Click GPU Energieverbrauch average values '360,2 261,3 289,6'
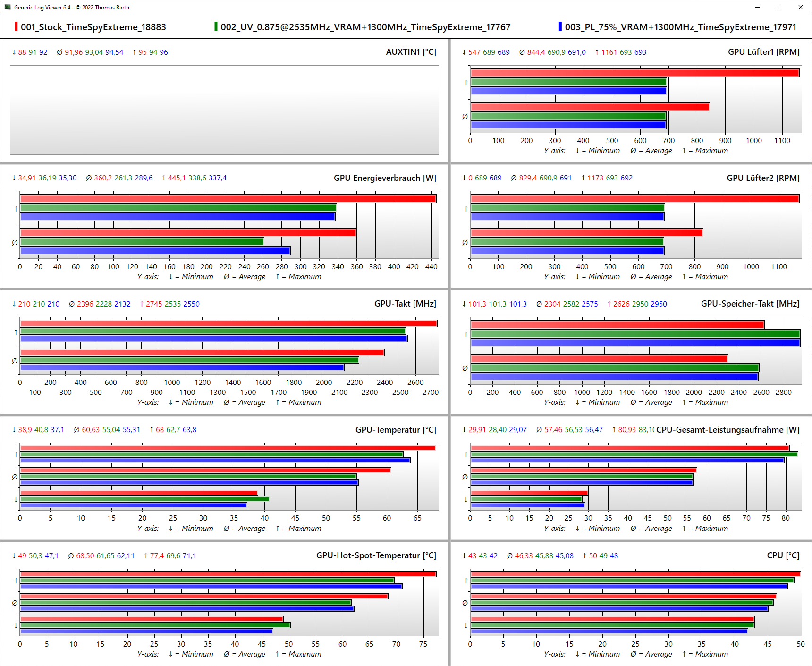Viewport: 812px width, 666px height. [x=123, y=178]
